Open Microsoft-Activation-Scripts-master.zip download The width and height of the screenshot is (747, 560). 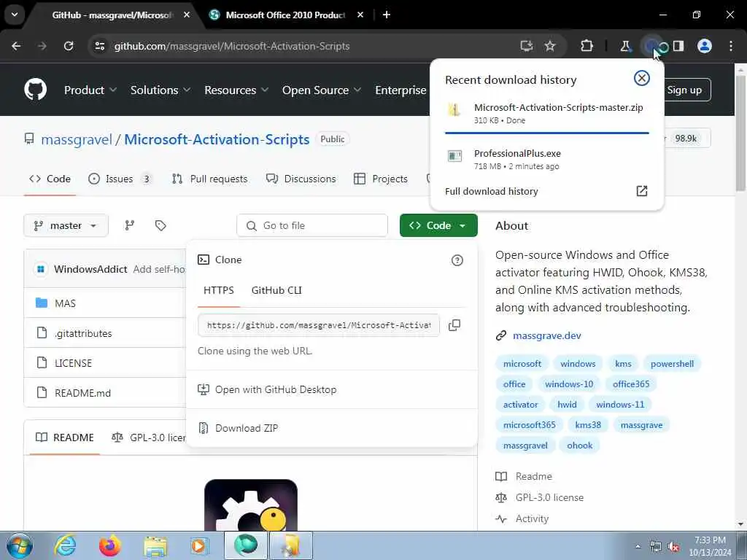(x=546, y=113)
